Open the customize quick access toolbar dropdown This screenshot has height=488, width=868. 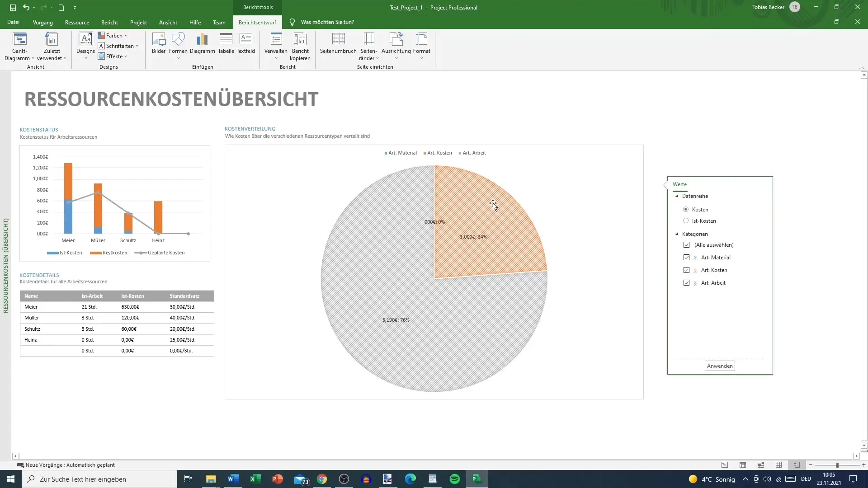pyautogui.click(x=75, y=8)
